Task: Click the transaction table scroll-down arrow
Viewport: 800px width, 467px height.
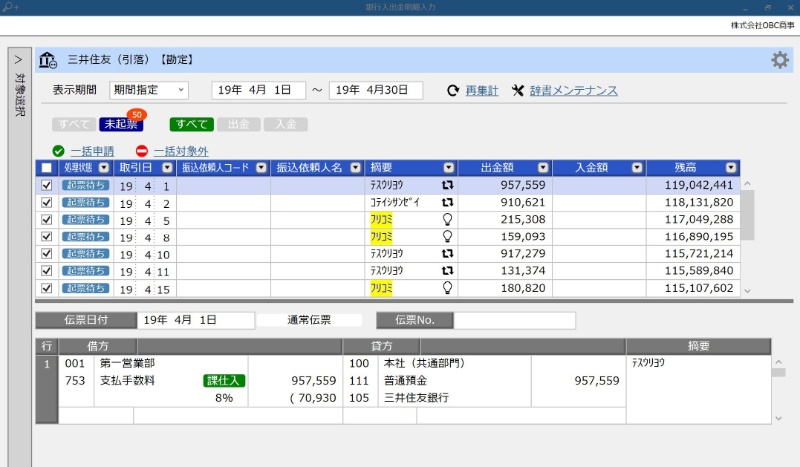Action: point(747,291)
